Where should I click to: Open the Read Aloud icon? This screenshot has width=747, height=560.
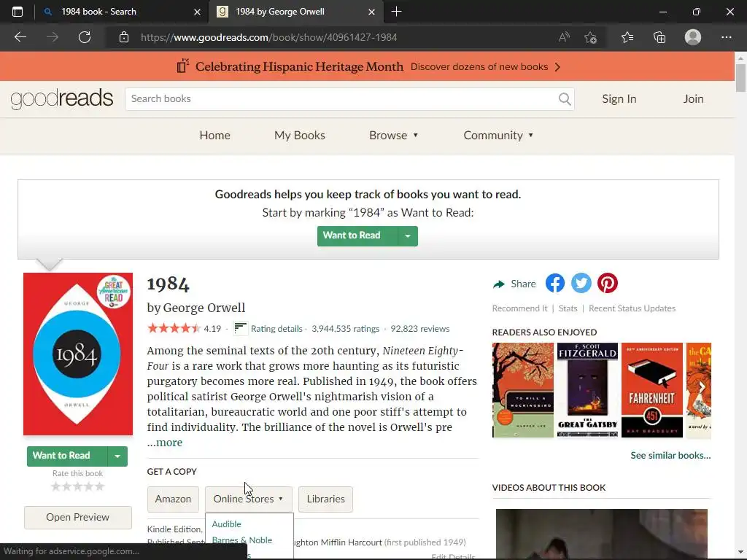pos(564,37)
